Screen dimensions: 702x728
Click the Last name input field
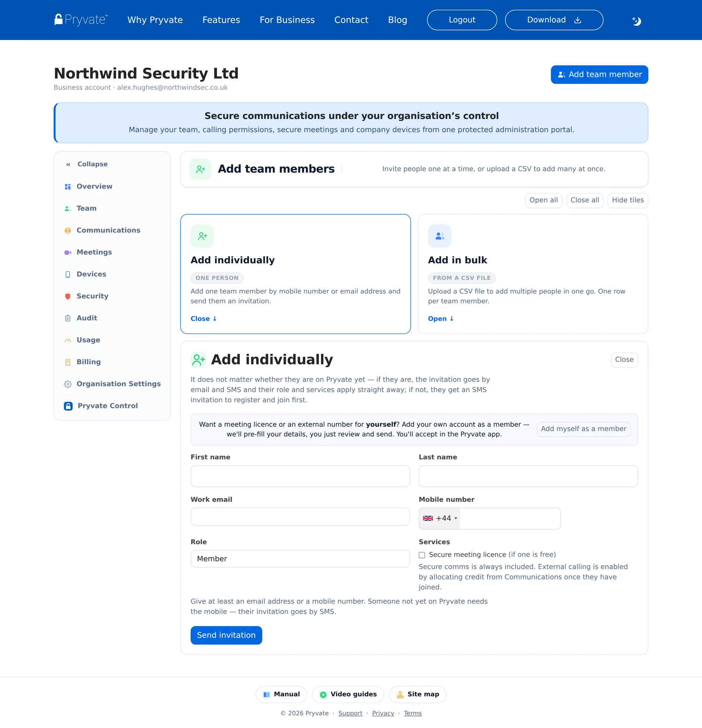pos(528,476)
